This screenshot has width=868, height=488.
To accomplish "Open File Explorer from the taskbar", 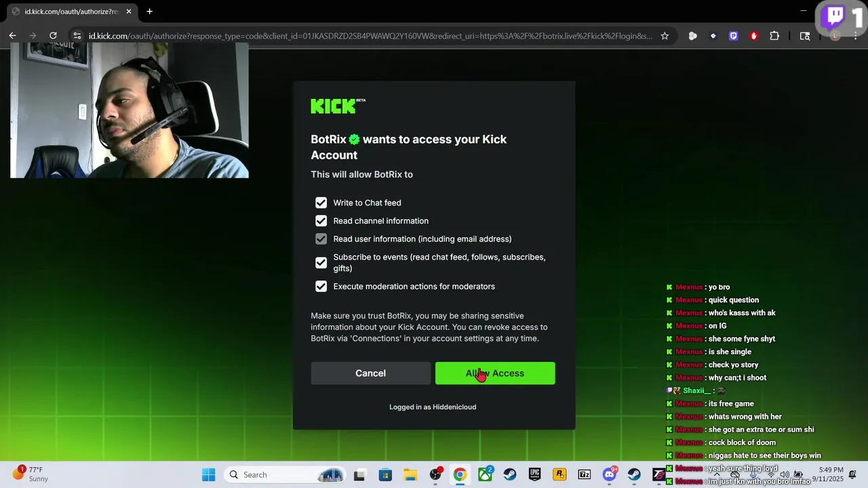I will tap(410, 474).
